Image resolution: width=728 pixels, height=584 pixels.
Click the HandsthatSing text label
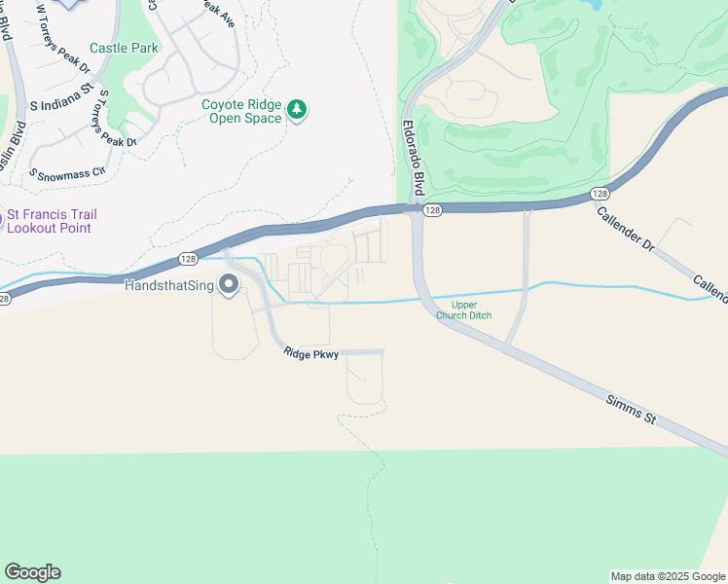(x=169, y=285)
